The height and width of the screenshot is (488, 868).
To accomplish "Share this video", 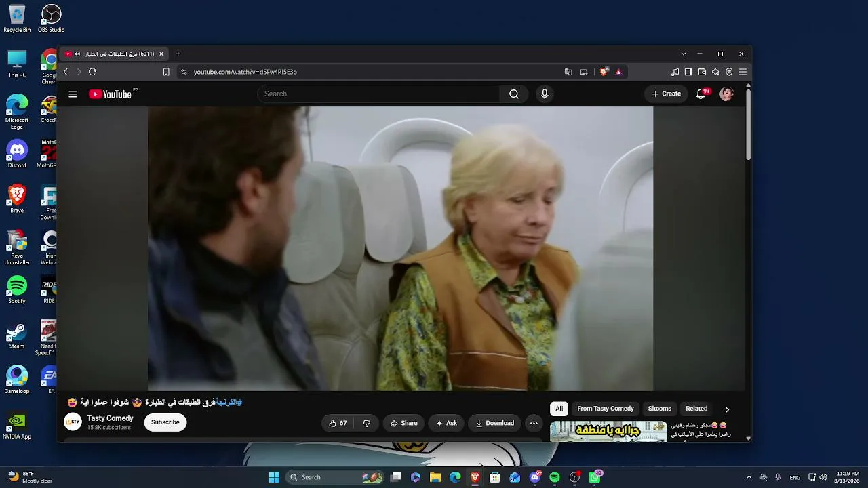I will [x=403, y=423].
